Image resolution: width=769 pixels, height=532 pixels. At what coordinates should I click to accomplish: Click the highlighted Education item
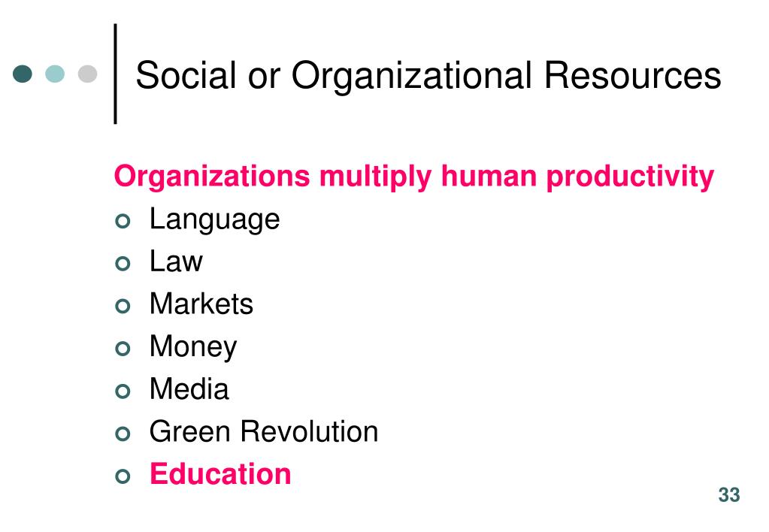tap(220, 474)
